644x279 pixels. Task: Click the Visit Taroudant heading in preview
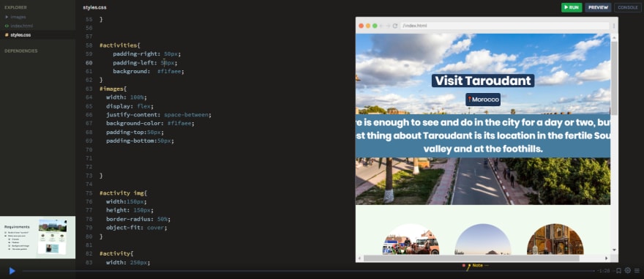point(483,81)
